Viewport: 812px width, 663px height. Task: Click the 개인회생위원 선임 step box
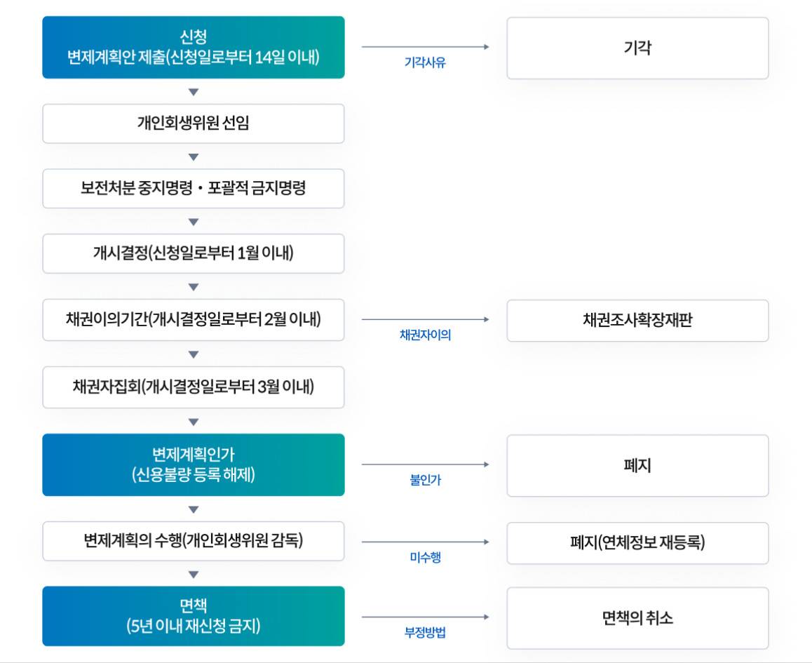[194, 123]
